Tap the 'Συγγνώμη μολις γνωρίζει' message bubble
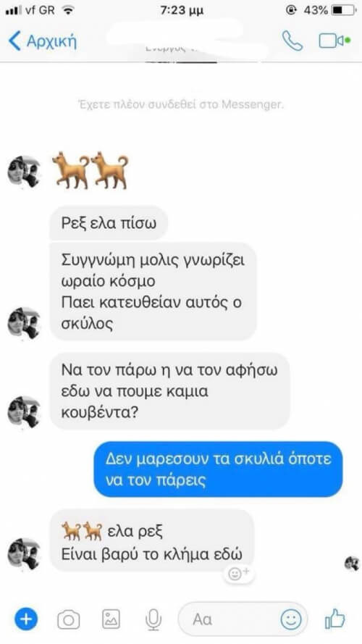362x644 pixels. [x=153, y=292]
